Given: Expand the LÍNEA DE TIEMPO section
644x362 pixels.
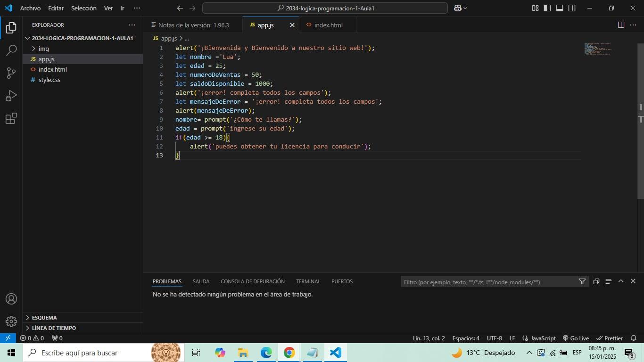Looking at the screenshot, I should (83, 328).
